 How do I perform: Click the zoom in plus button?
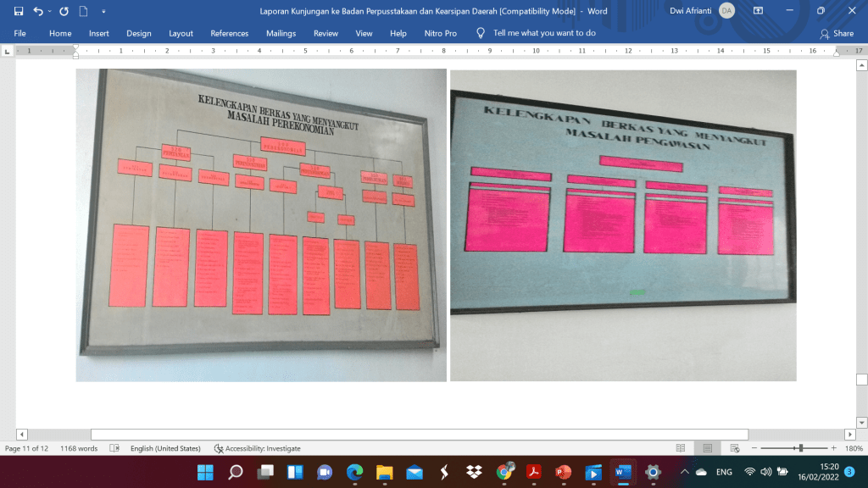(834, 448)
